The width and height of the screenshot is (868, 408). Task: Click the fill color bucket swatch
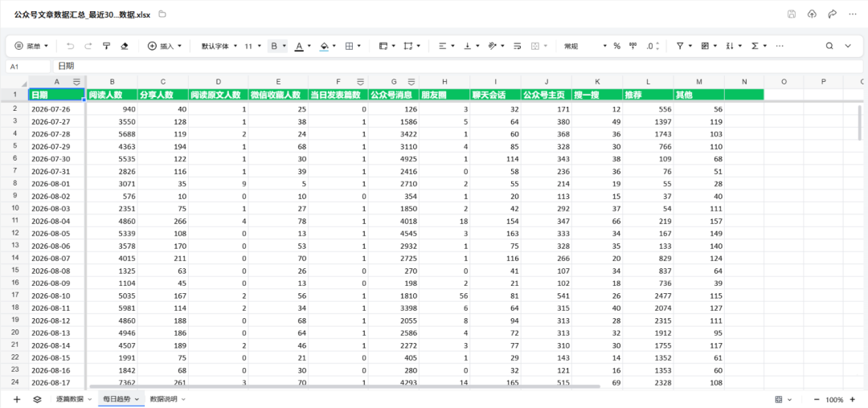(325, 47)
